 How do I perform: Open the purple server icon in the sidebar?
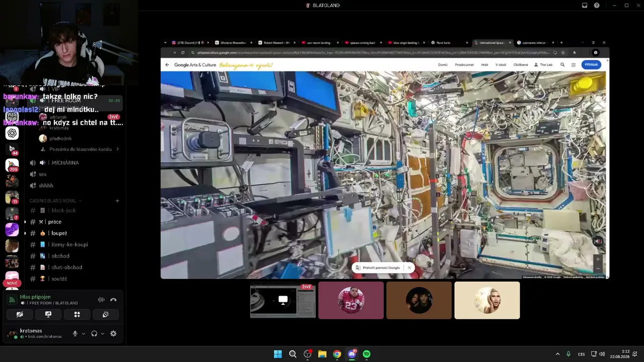12,230
